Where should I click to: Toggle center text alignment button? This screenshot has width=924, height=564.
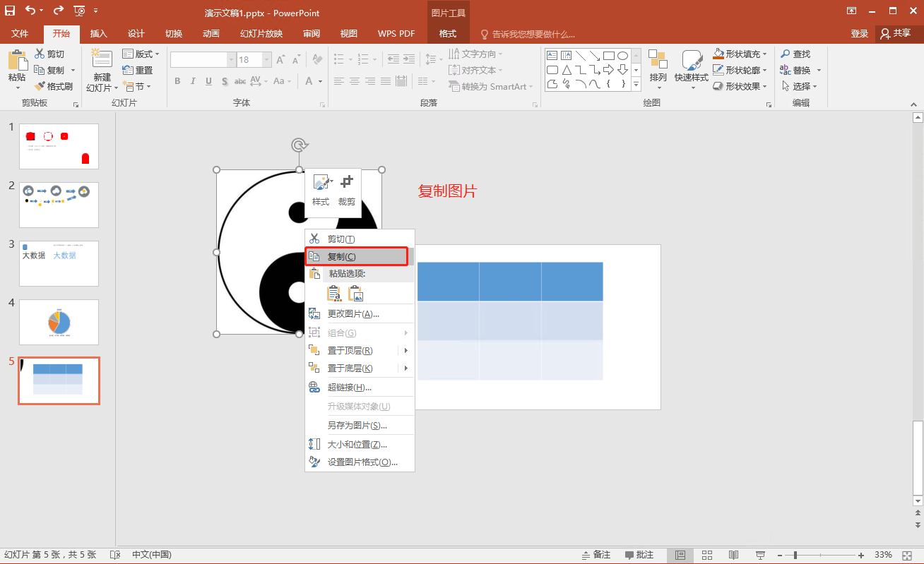coord(355,81)
